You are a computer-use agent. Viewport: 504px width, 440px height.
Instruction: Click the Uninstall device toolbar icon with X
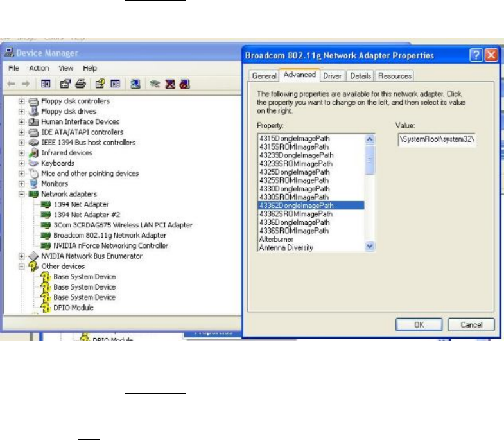tap(170, 84)
